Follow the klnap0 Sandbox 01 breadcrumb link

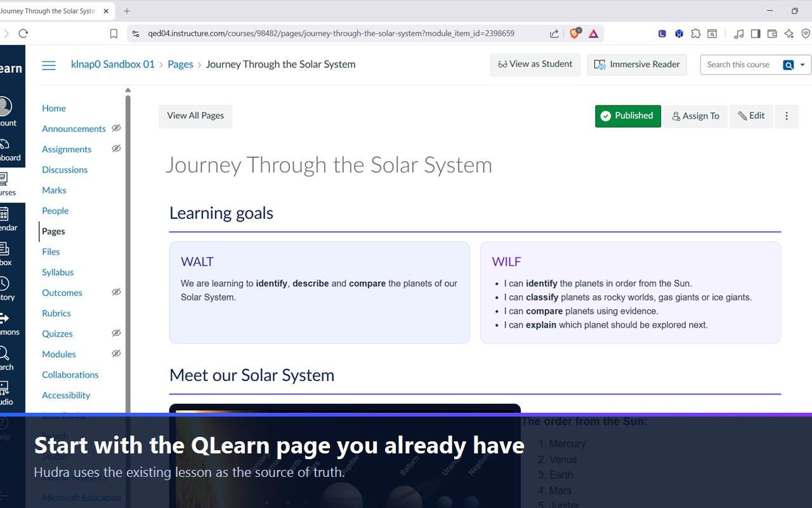point(113,64)
